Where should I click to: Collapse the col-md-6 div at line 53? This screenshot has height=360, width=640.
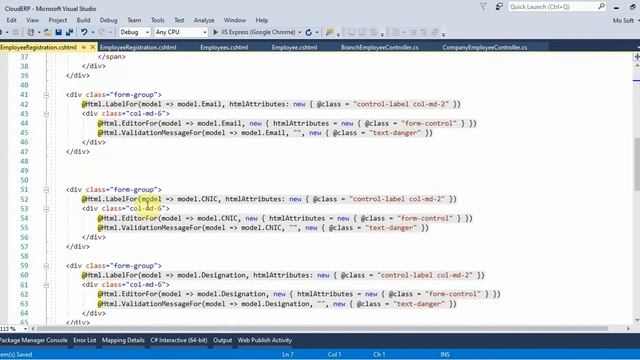(x=46, y=209)
